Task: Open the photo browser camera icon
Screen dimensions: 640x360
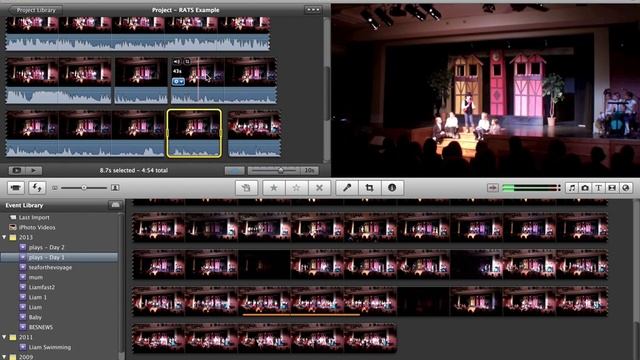Action: (585, 188)
